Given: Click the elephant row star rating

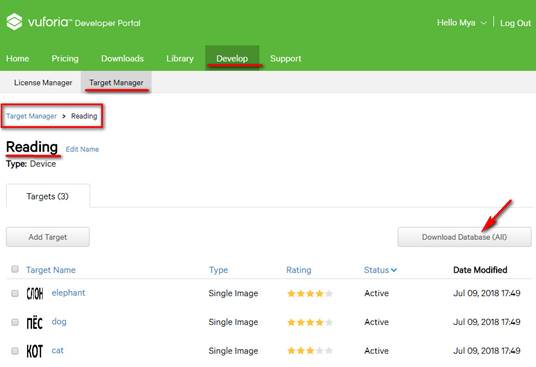Looking at the screenshot, I should point(310,293).
